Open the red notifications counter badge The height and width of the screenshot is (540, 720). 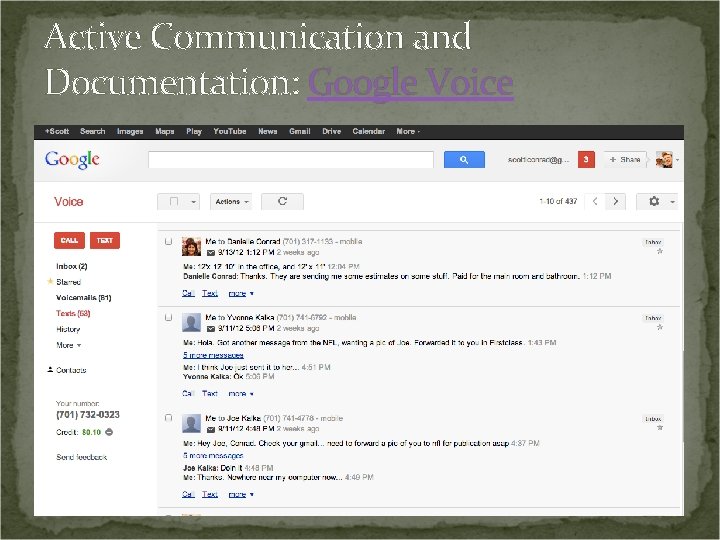pos(586,159)
